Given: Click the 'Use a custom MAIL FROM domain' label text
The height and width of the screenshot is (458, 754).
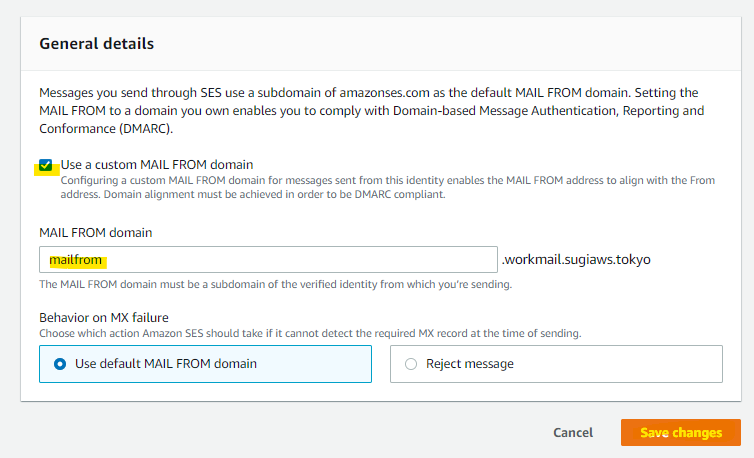Looking at the screenshot, I should (x=157, y=164).
